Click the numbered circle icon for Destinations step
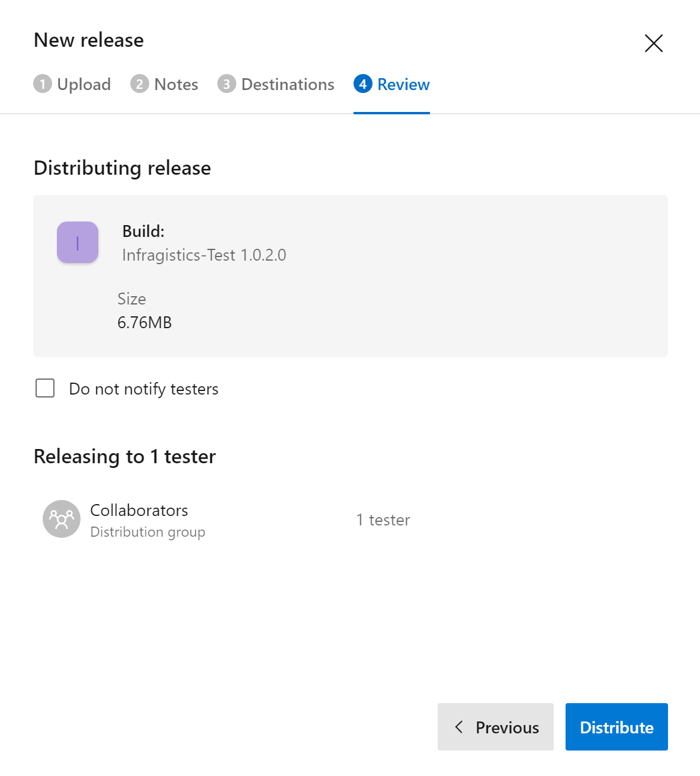 pos(227,84)
